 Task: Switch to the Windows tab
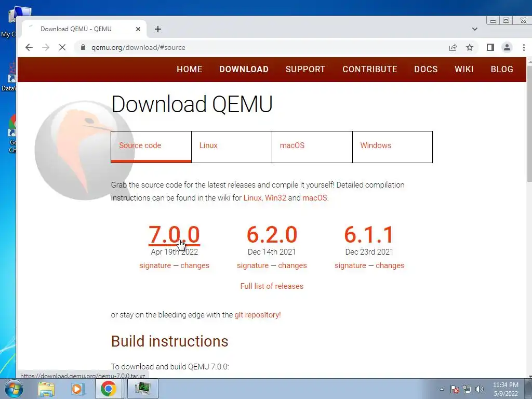393,147
